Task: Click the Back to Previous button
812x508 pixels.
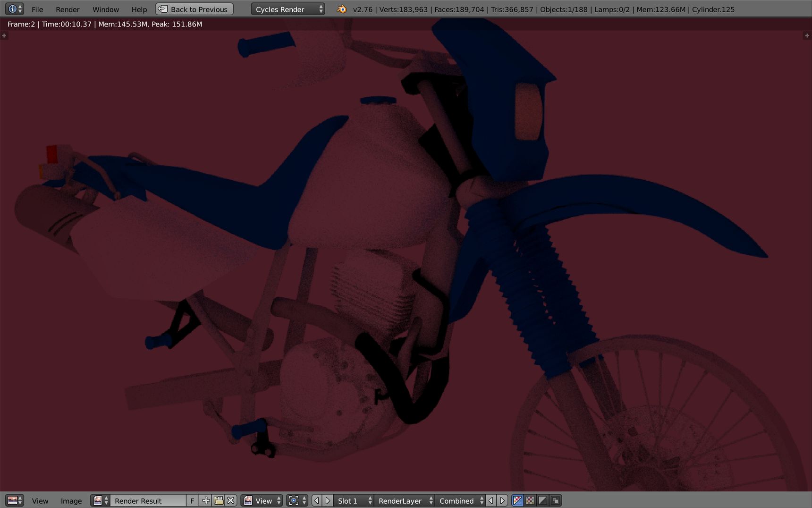Action: [195, 9]
